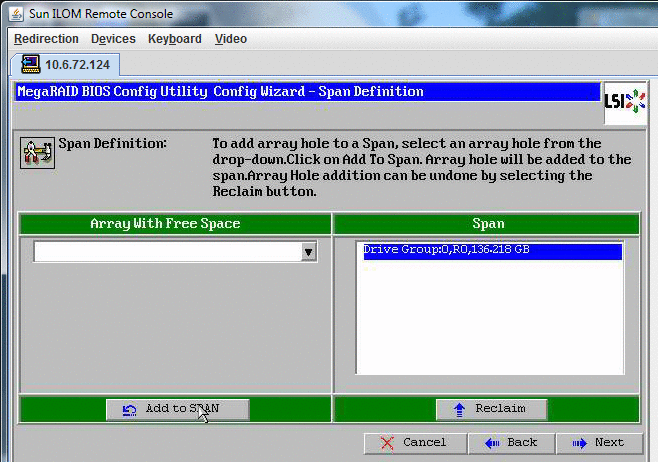The height and width of the screenshot is (462, 658).
Task: Click the Span column header
Action: [486, 224]
